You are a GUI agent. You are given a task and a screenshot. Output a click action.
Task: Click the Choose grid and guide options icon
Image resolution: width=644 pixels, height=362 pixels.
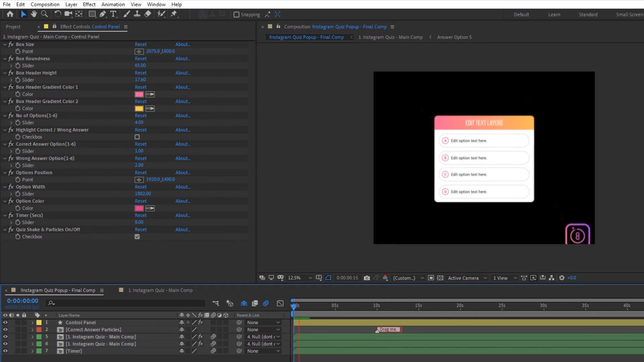click(319, 278)
